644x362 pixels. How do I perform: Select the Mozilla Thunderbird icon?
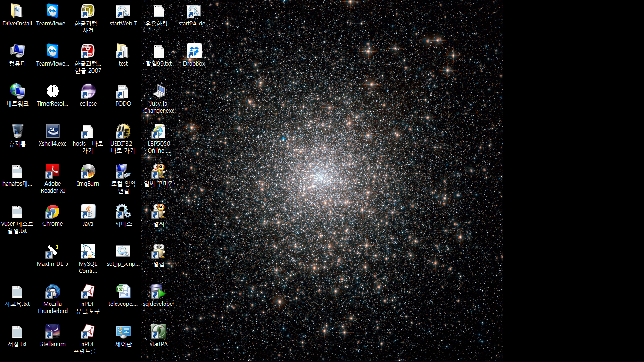[52, 292]
